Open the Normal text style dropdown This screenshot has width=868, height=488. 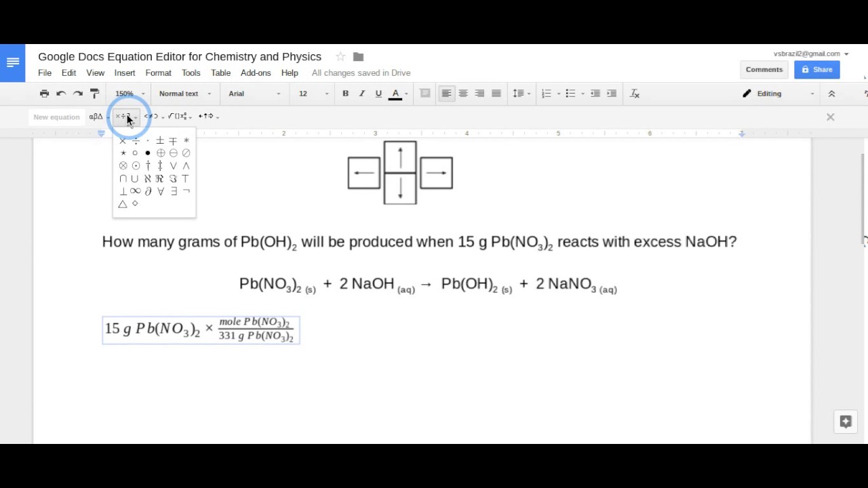point(185,94)
